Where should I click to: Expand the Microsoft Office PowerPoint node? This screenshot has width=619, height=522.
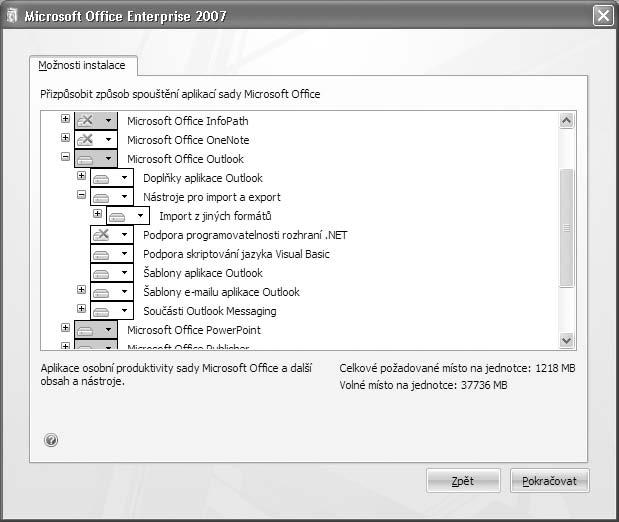pyautogui.click(x=66, y=327)
